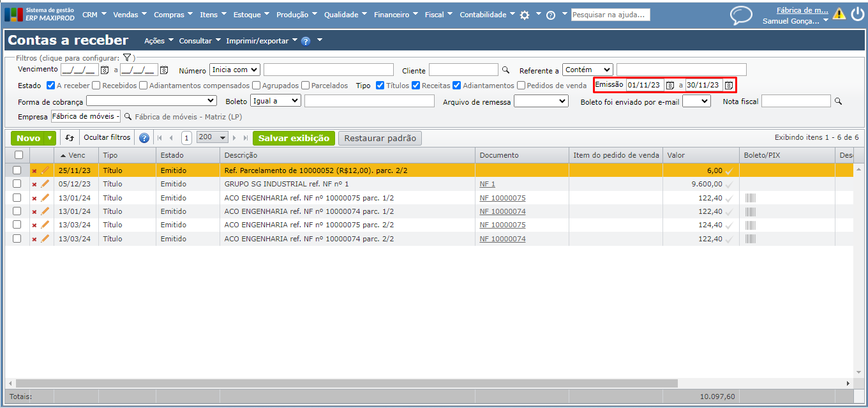Screen dimensions: 868x408
Task: Click the yellow warning alert icon
Action: (839, 14)
